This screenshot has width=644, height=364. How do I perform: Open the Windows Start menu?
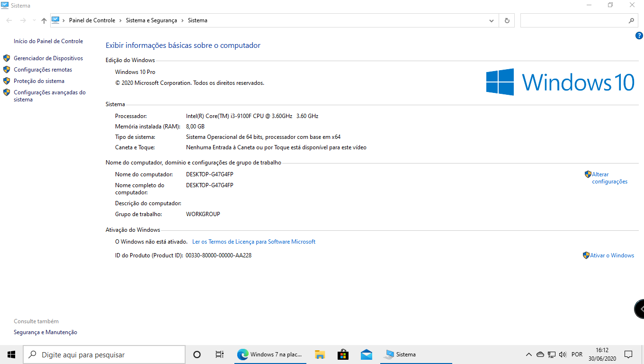click(x=11, y=355)
